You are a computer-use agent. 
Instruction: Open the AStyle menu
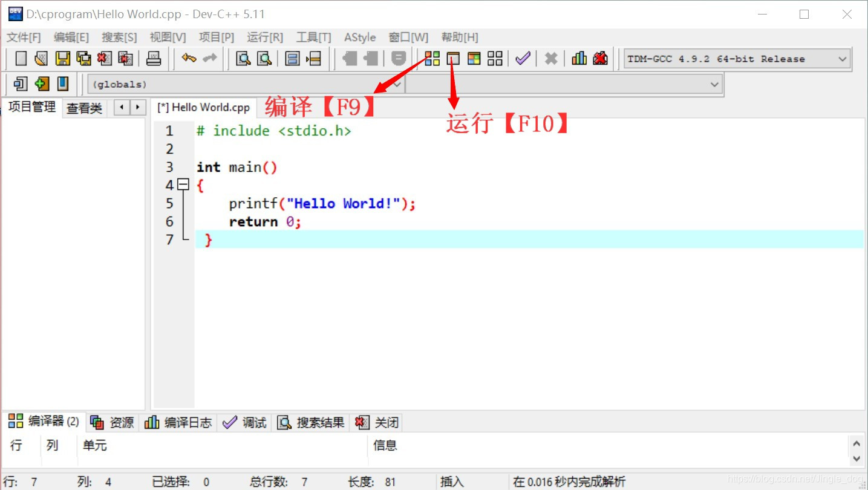click(360, 38)
